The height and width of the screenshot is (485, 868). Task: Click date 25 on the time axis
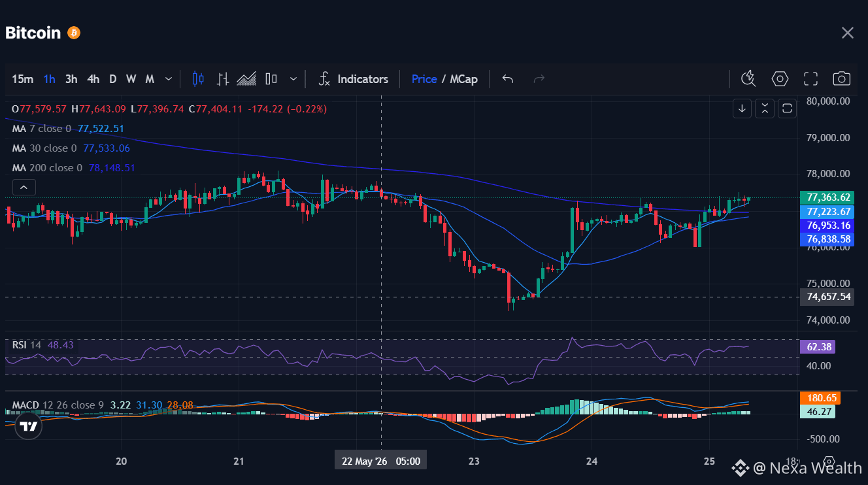tap(709, 461)
